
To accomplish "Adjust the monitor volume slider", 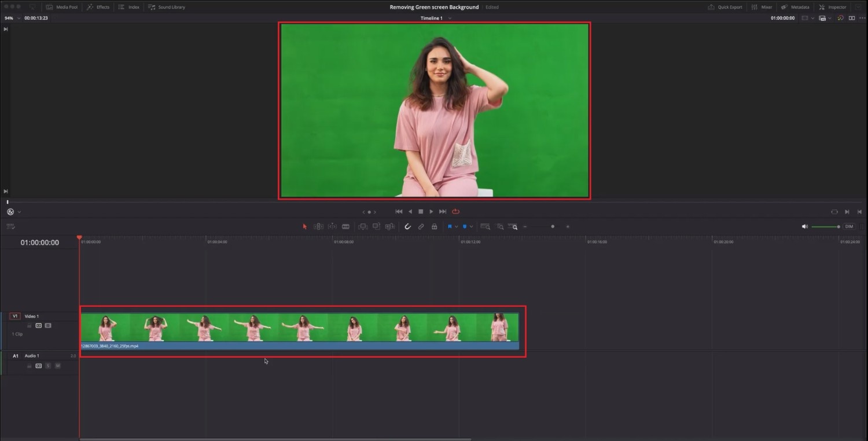I will (826, 227).
